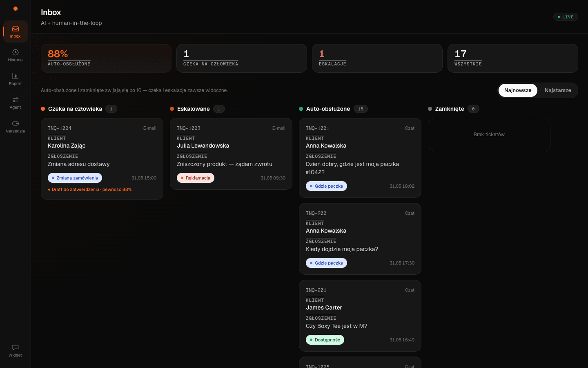Click the Inbox page title
The image size is (588, 368).
pos(51,13)
